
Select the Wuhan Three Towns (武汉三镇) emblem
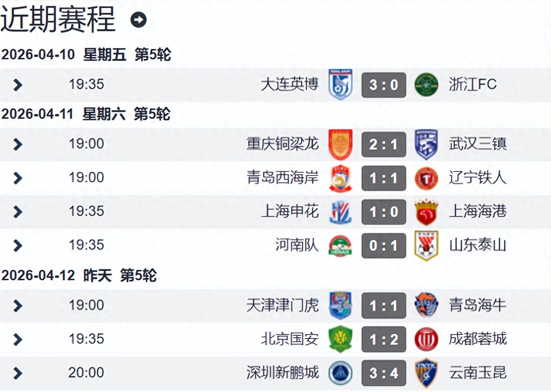tap(427, 144)
